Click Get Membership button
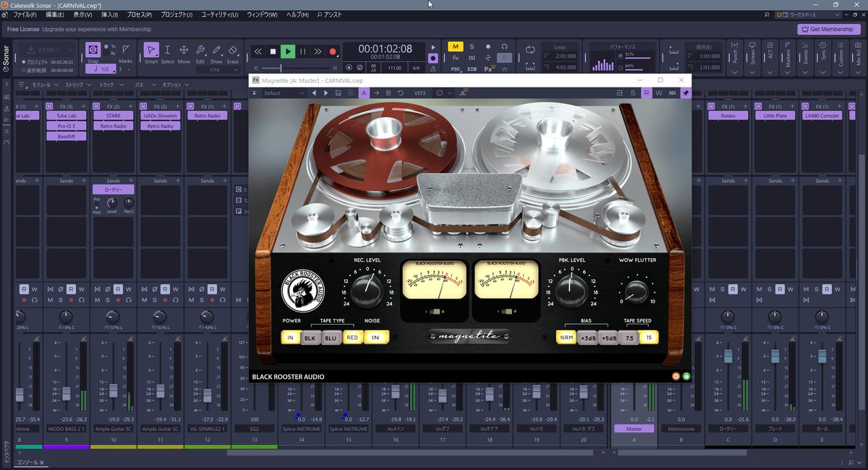 point(829,30)
